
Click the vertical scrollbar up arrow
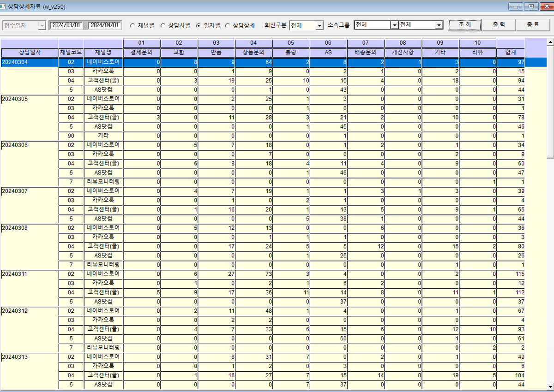click(x=550, y=43)
